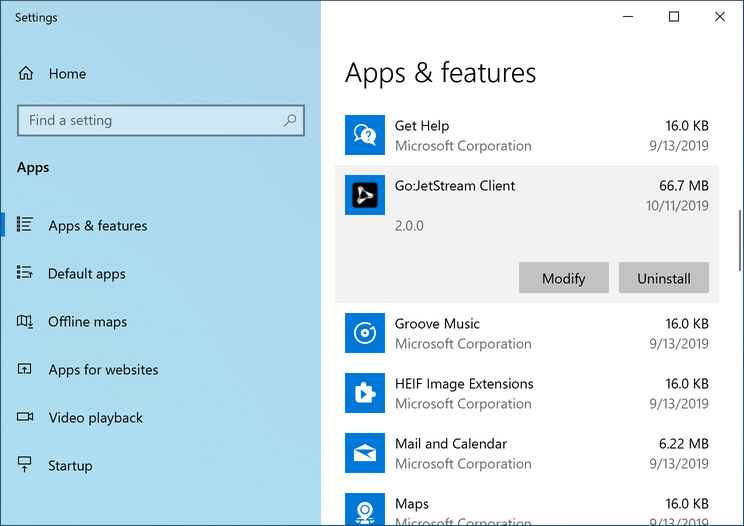Focus the Find a setting search box
Image resolution: width=744 pixels, height=526 pixels.
pos(161,120)
